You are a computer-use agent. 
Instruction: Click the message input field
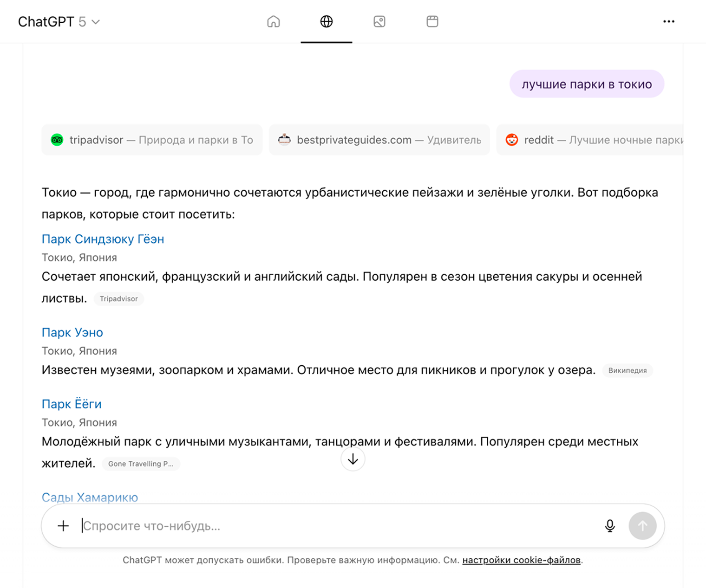(x=279, y=526)
